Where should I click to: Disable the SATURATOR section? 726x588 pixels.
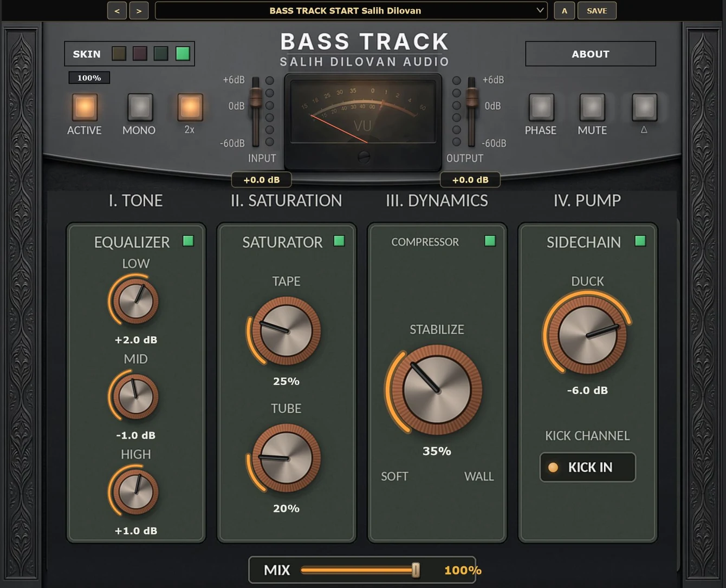[339, 241]
